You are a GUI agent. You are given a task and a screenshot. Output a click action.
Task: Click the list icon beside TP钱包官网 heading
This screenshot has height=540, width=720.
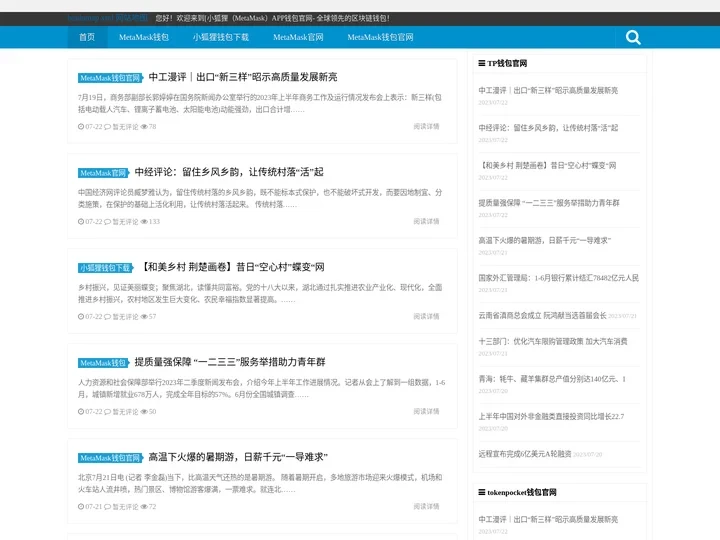coord(482,63)
